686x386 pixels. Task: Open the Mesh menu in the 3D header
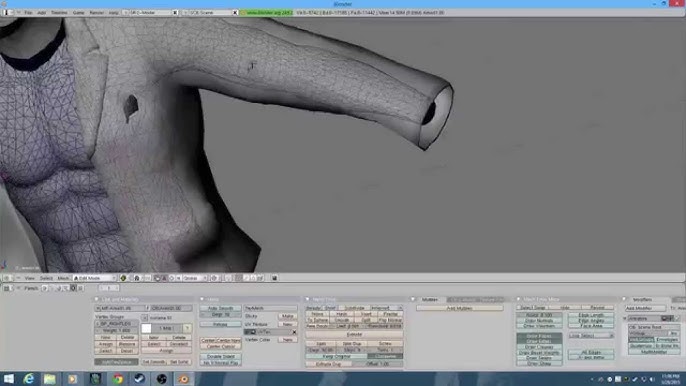click(x=63, y=278)
